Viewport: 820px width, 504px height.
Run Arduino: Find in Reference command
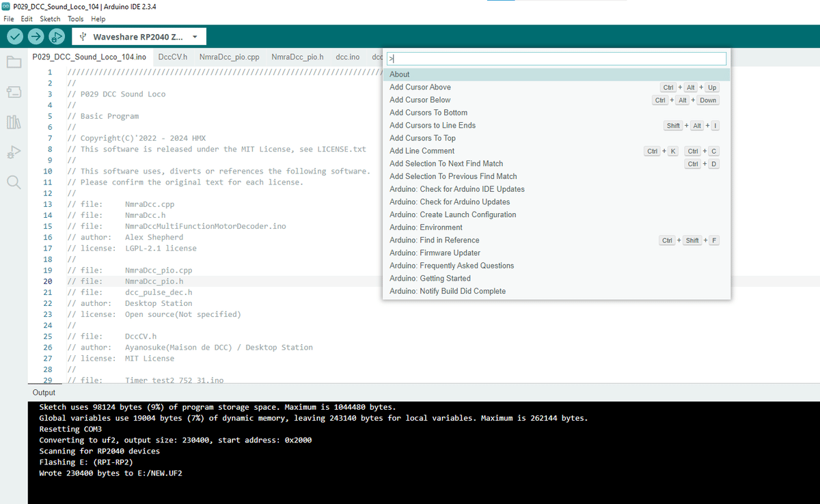coord(556,240)
